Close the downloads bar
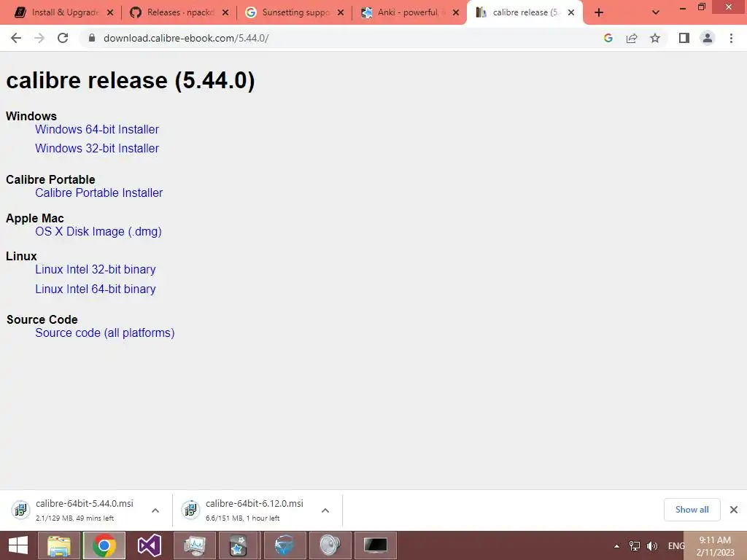Screen dimensions: 747x560 tap(734, 510)
